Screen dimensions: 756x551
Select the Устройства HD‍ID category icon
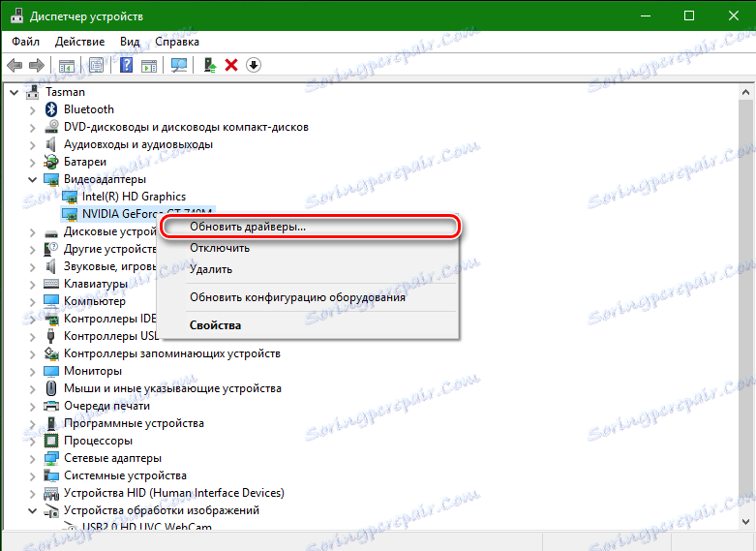coord(51,493)
